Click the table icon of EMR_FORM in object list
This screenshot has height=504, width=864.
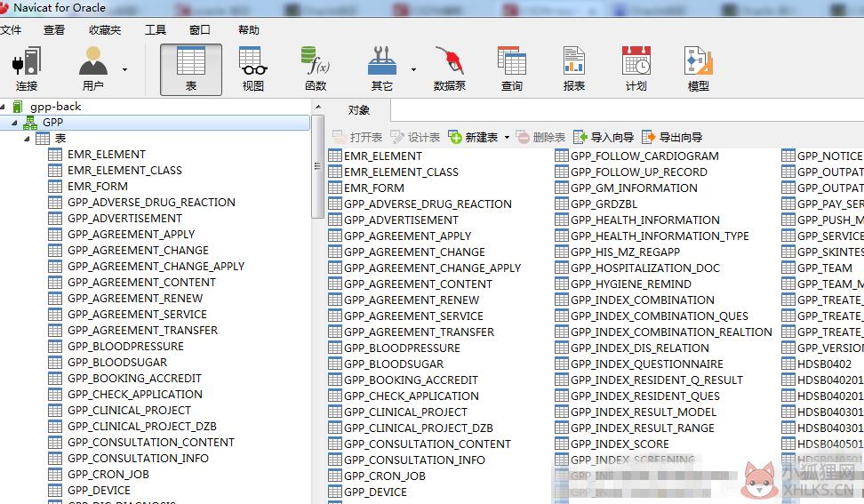(334, 188)
